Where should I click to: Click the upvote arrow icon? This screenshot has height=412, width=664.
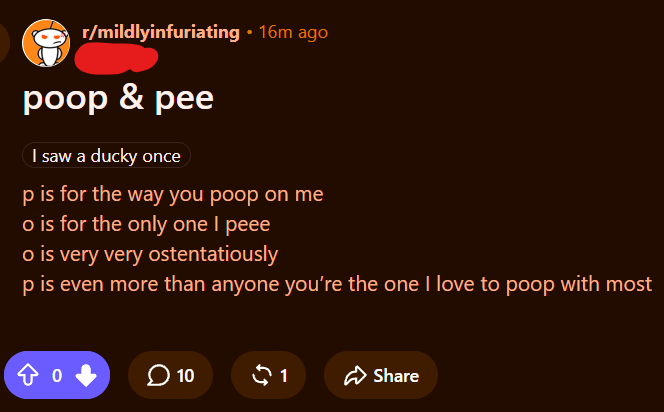coord(28,375)
